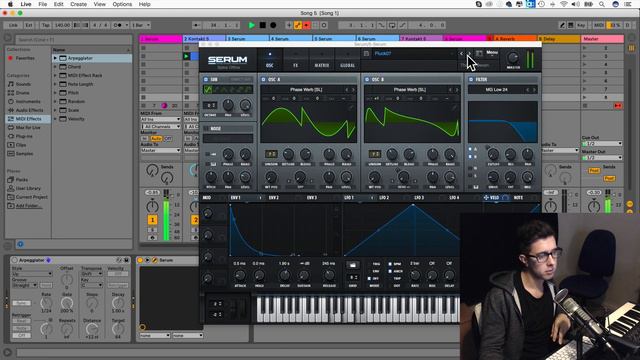
Task: Click next wavetable arrow on OSC B
Action: pyautogui.click(x=457, y=90)
